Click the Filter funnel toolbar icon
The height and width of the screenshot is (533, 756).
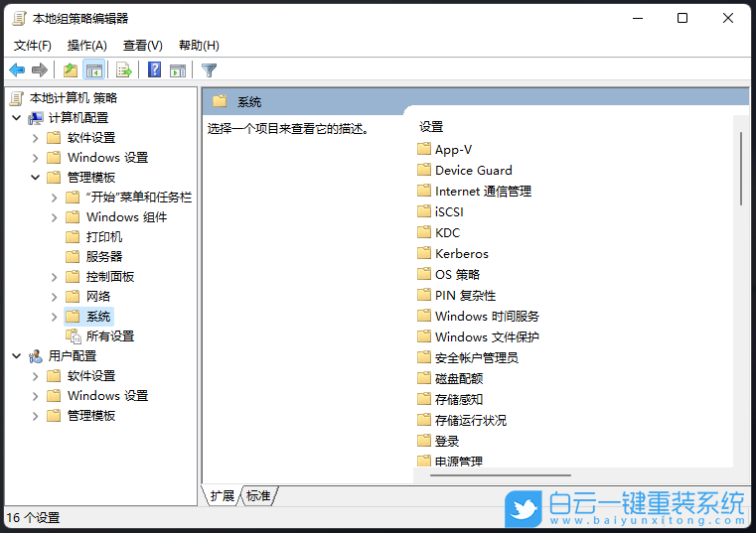click(210, 70)
